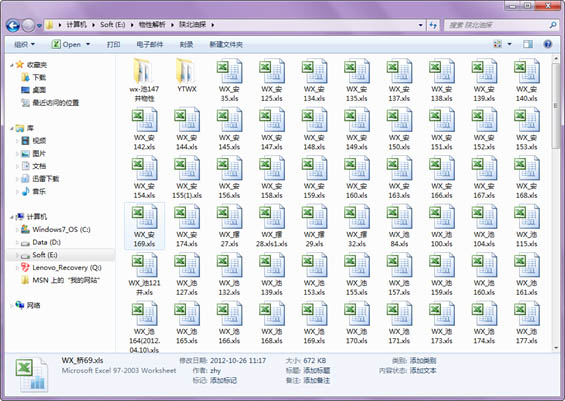This screenshot has height=401, width=565.
Task: Select the WX_池177.xls file icon
Action: [x=526, y=314]
